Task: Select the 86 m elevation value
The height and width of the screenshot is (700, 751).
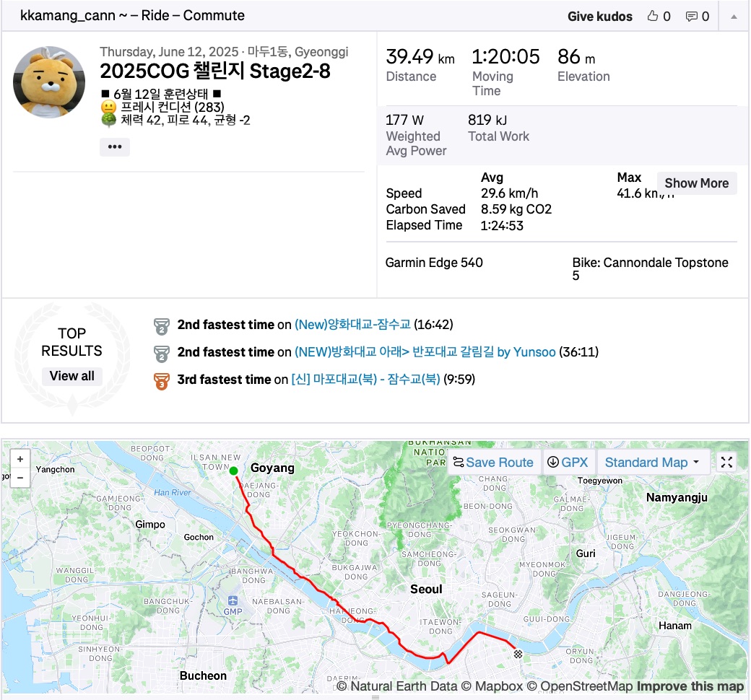Action: click(x=576, y=57)
